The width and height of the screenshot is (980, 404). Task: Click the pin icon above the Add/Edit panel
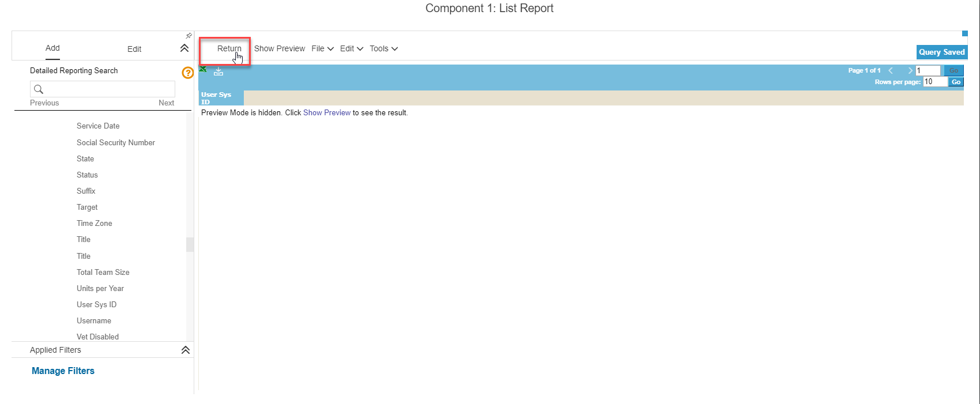[x=189, y=36]
